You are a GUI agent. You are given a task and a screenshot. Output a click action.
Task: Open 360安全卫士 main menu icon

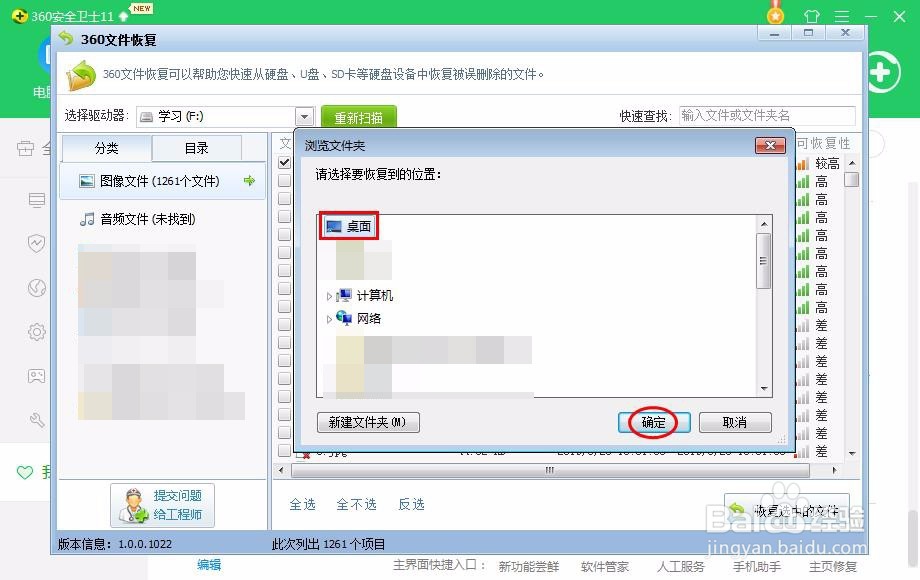(842, 16)
